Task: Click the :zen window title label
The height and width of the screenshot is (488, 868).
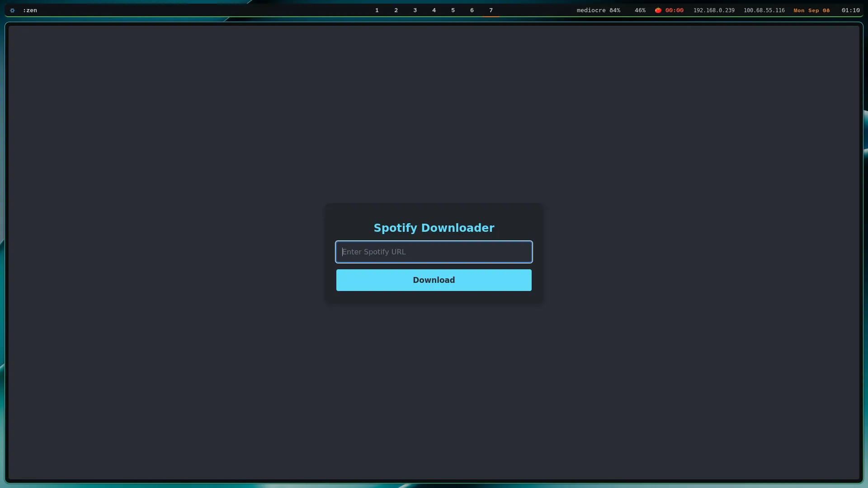Action: pos(30,10)
